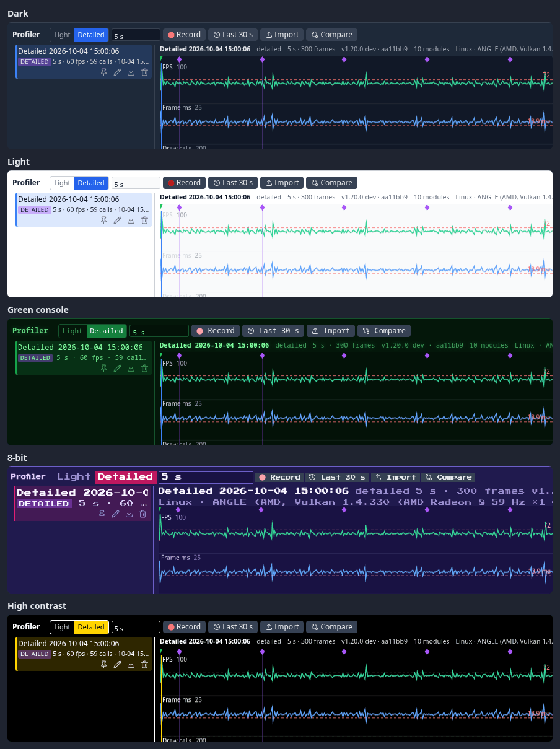Click Record in the High contrast profiler
This screenshot has width=560, height=749.
coord(184,627)
